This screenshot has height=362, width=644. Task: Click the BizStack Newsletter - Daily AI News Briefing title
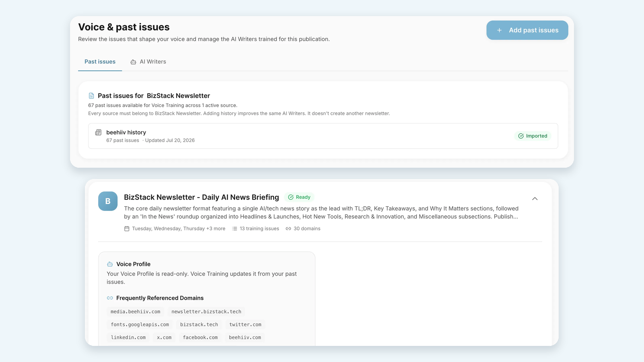click(201, 197)
